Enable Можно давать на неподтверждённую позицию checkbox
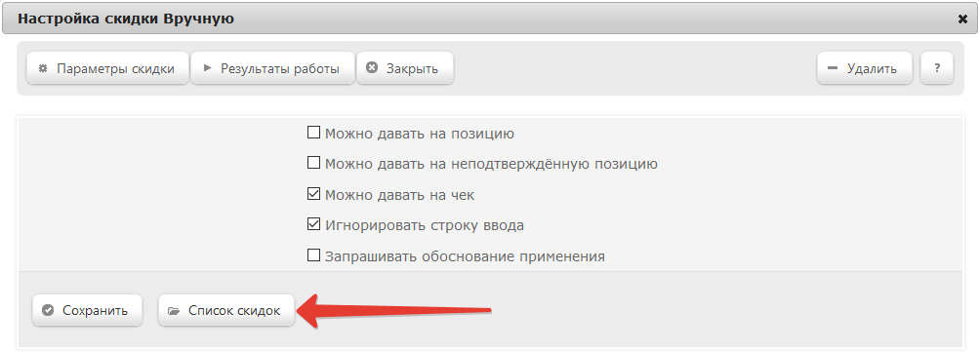The width and height of the screenshot is (980, 352). click(x=313, y=163)
